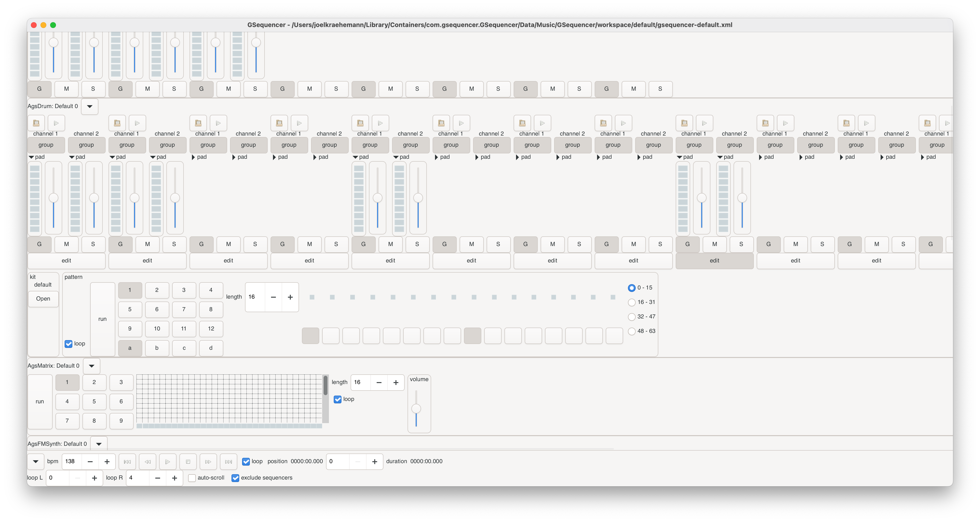
Task: Open a sample file for channel 1
Action: [x=36, y=123]
